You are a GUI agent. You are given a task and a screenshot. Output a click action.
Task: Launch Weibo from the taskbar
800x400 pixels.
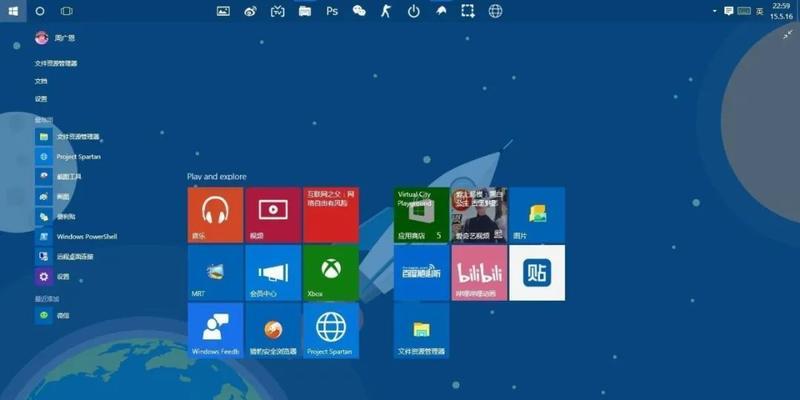point(251,11)
